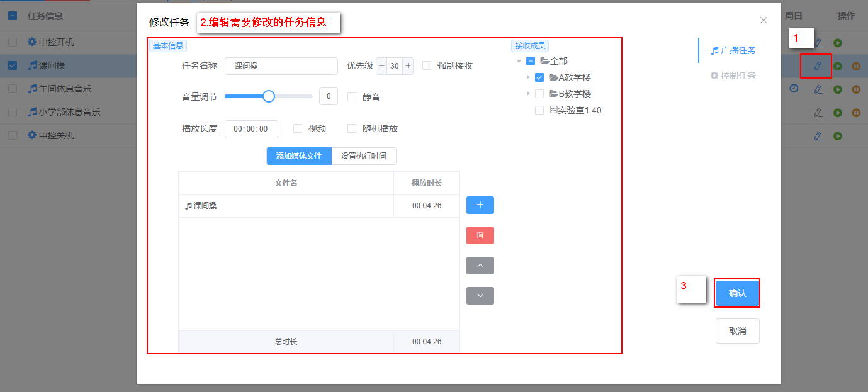Screen dimensions: 868x392
Task: Collapse the 全部 tree node
Action: [x=519, y=61]
